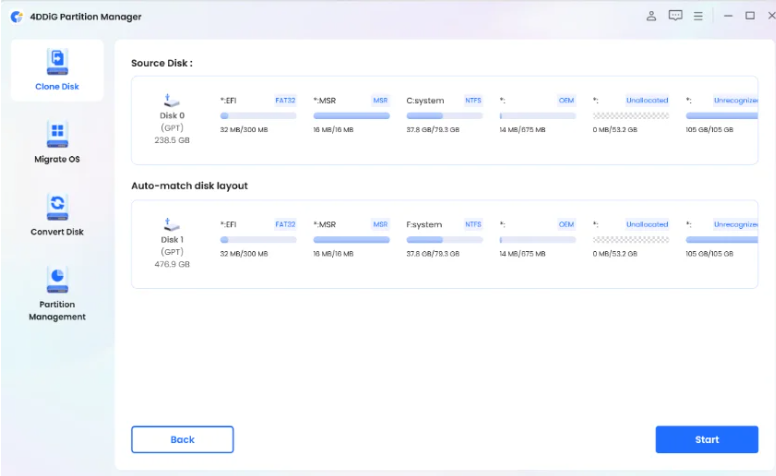Click Disk 1 32 MB/300 MB text
The width and height of the screenshot is (776, 476).
[x=244, y=254]
